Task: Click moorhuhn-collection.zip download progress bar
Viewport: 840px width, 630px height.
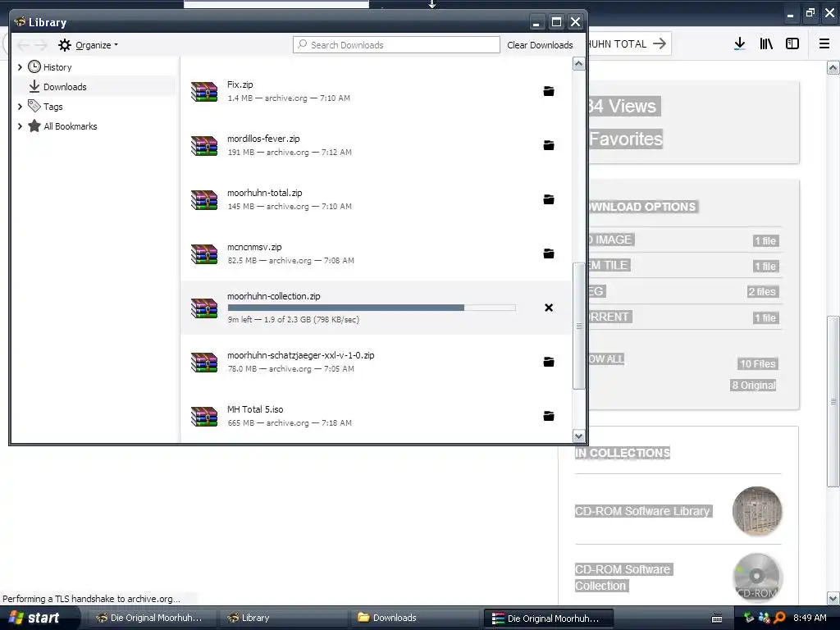Action: point(372,308)
